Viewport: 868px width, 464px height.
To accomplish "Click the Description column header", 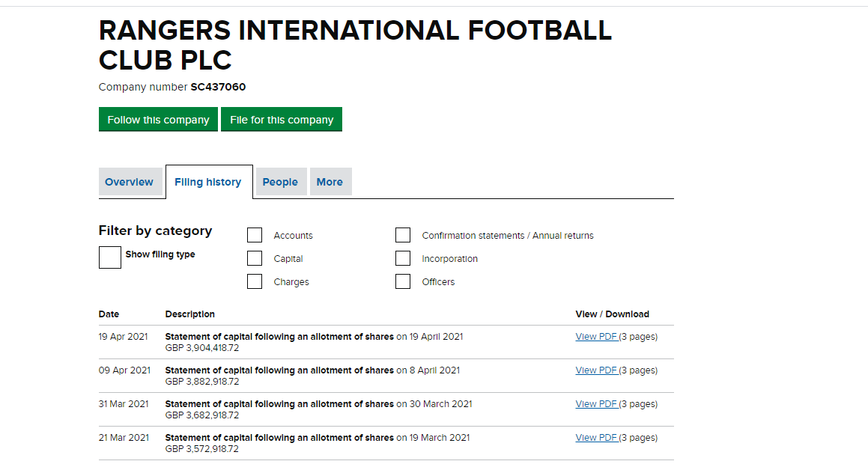I will [x=190, y=314].
